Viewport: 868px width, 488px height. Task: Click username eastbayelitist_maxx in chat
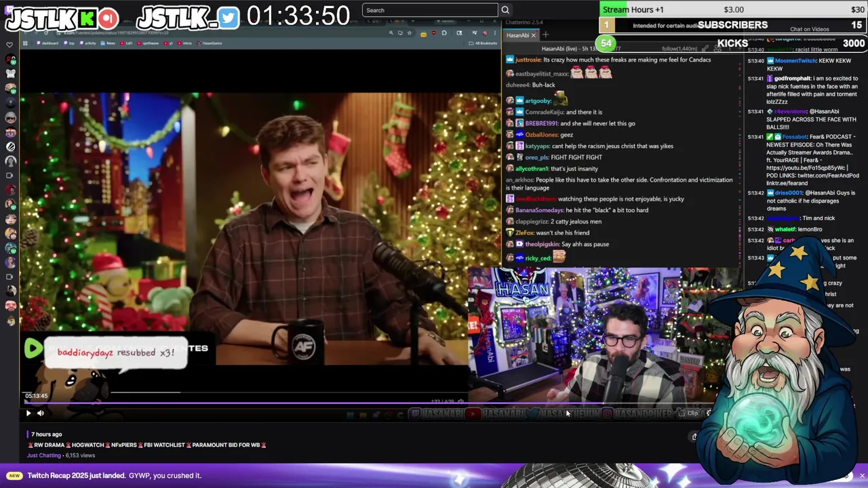point(542,74)
